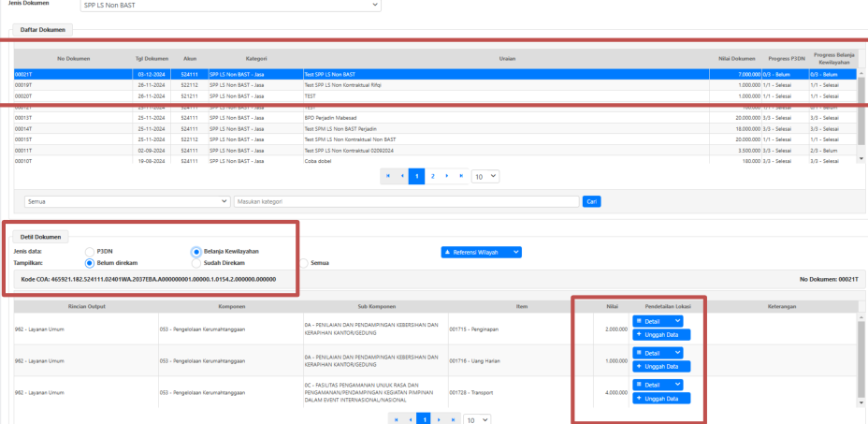
Task: Click the Cari search button
Action: tap(591, 201)
